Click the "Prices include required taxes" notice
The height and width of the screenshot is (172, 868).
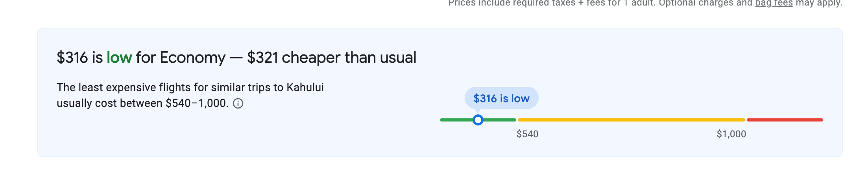coord(512,3)
